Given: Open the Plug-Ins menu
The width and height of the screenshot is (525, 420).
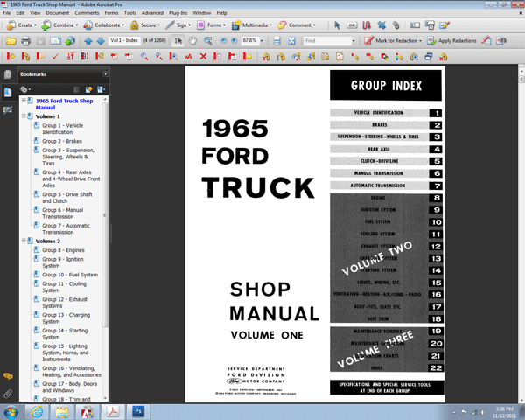Looking at the screenshot, I should pos(178,13).
